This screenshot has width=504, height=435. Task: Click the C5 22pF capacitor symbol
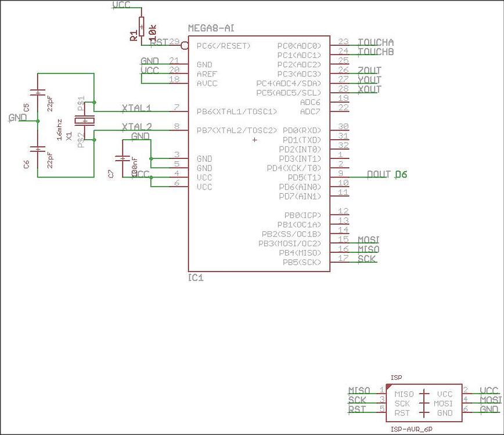click(37, 93)
